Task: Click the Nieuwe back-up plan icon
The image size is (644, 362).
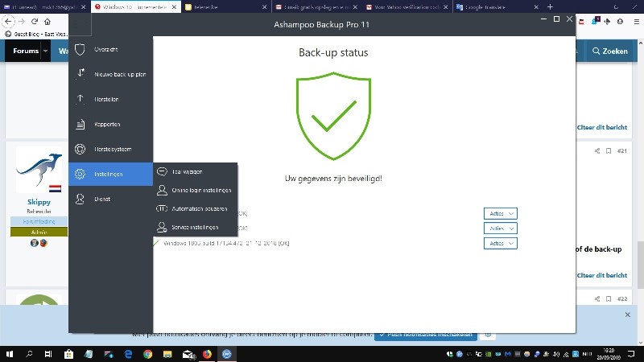Action: coord(80,74)
